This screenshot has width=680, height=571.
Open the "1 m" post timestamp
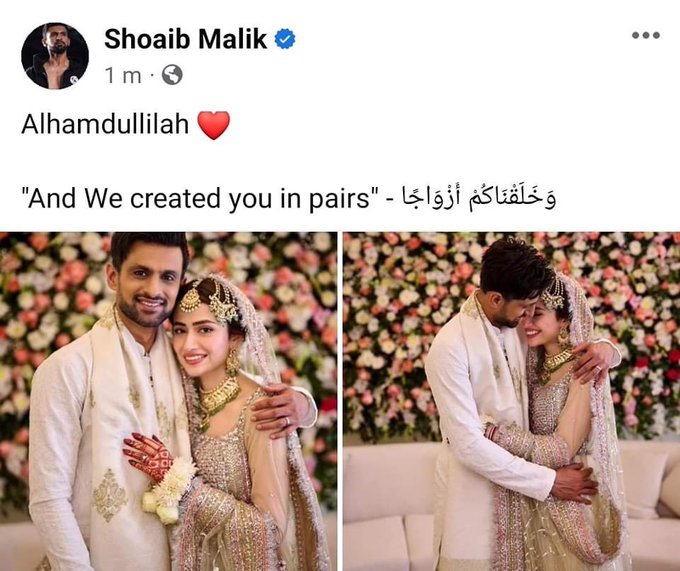(x=124, y=76)
